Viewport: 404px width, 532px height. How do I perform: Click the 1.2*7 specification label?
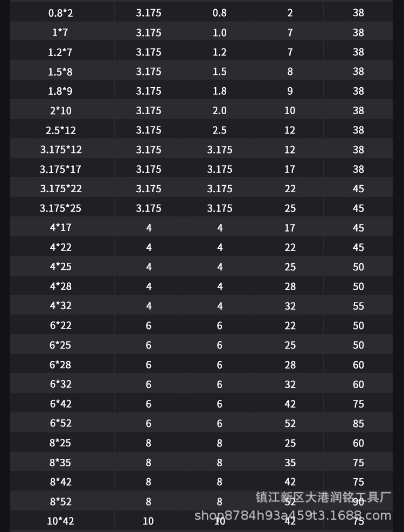pos(60,52)
